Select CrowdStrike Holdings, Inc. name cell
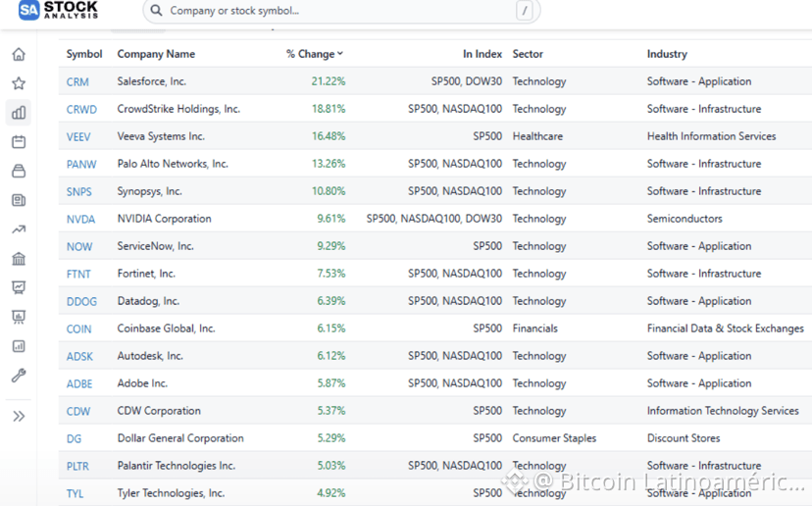 point(178,109)
